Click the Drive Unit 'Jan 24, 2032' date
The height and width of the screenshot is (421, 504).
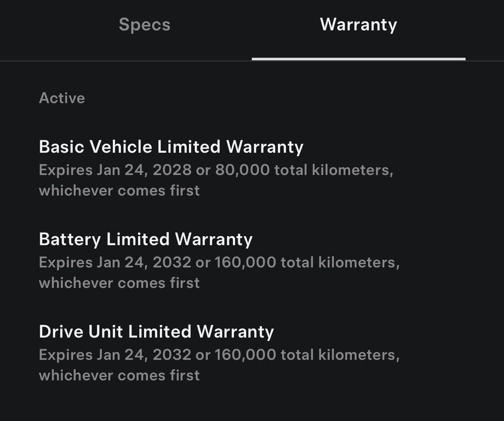(144, 355)
